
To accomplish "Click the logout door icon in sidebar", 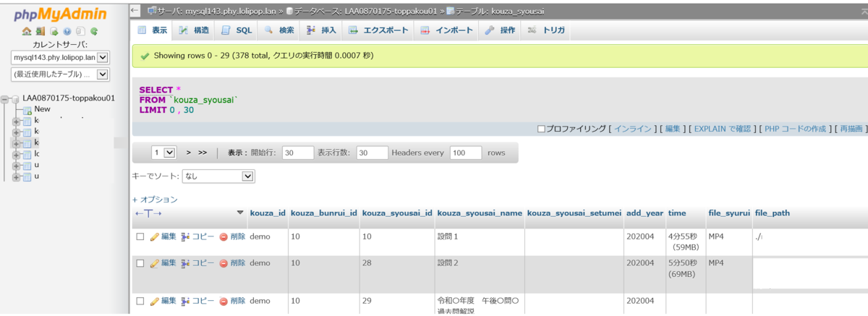I will [41, 31].
